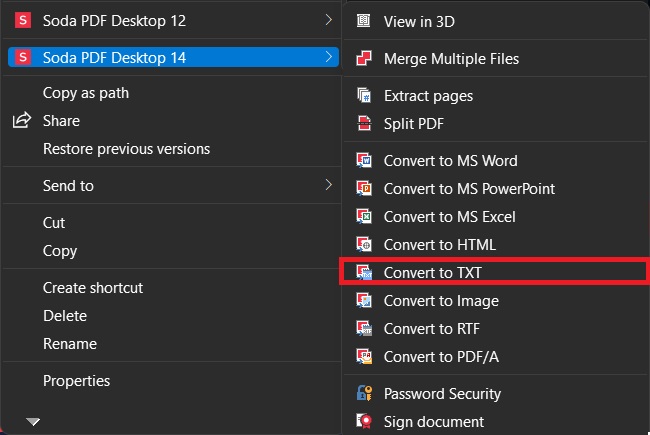Screen dimensions: 650x435
Task: Click the Share arrow icon
Action: coord(22,120)
